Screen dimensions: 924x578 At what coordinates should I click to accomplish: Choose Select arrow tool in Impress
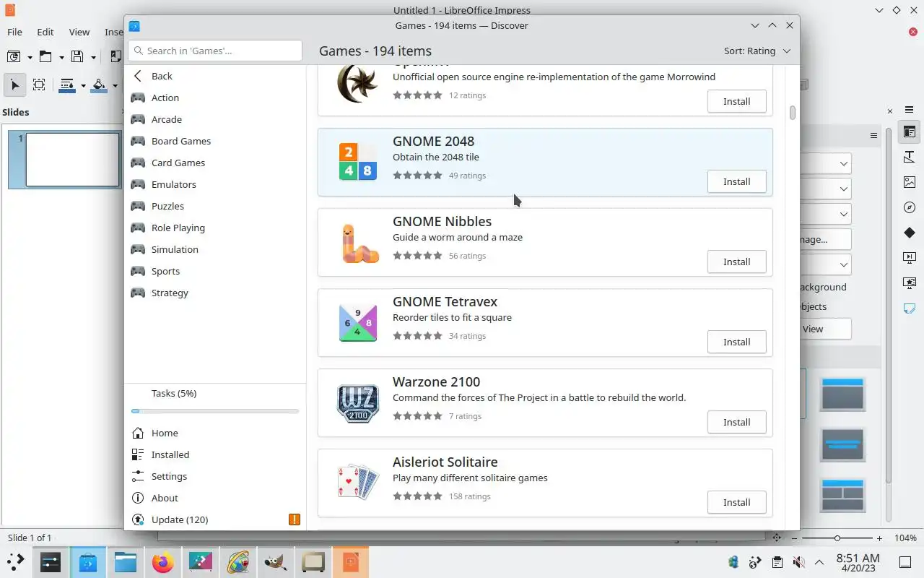click(14, 85)
